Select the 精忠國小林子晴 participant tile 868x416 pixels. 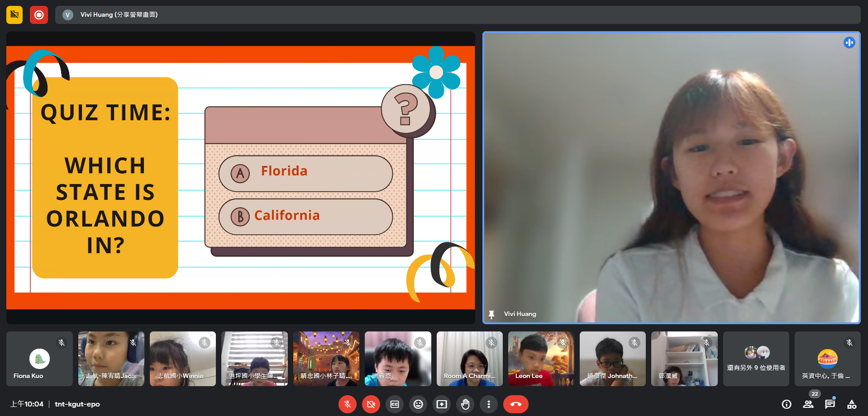pyautogui.click(x=326, y=359)
